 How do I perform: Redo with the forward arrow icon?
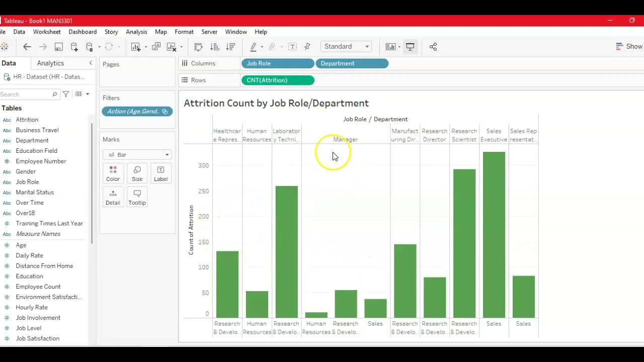(x=43, y=47)
